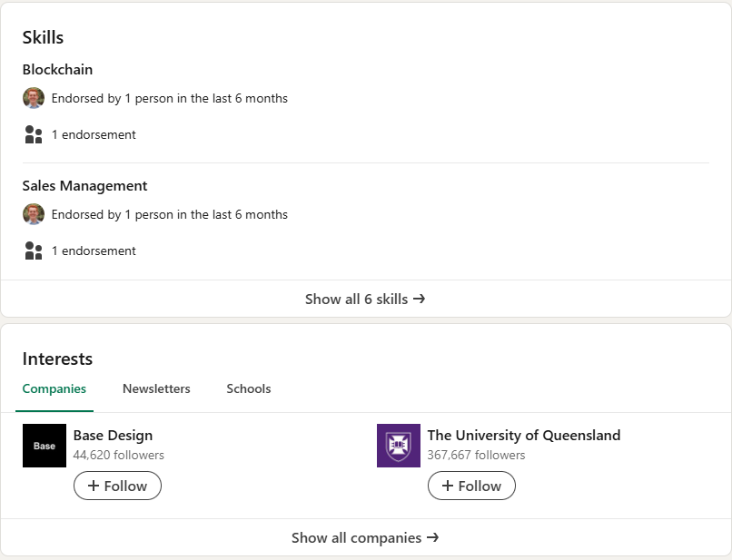
Task: Open The University of Queensland name link
Action: [524, 435]
